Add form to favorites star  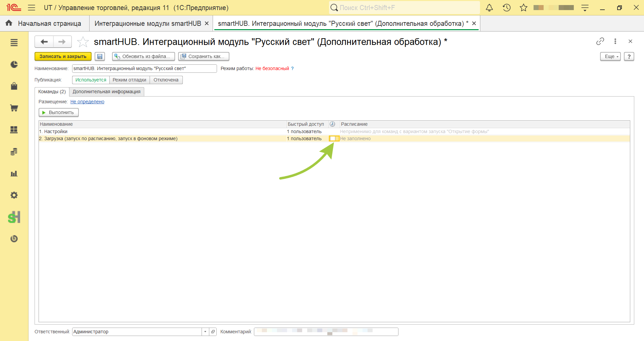[83, 42]
